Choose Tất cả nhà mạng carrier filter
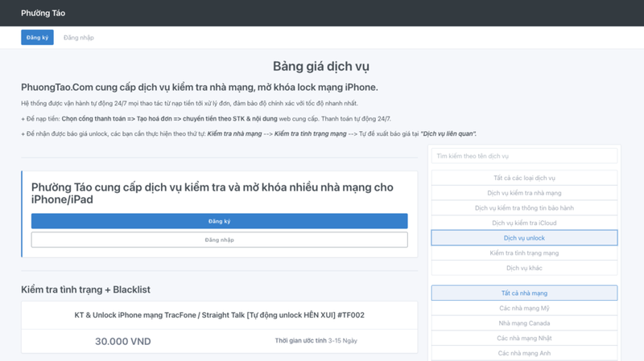 (524, 293)
